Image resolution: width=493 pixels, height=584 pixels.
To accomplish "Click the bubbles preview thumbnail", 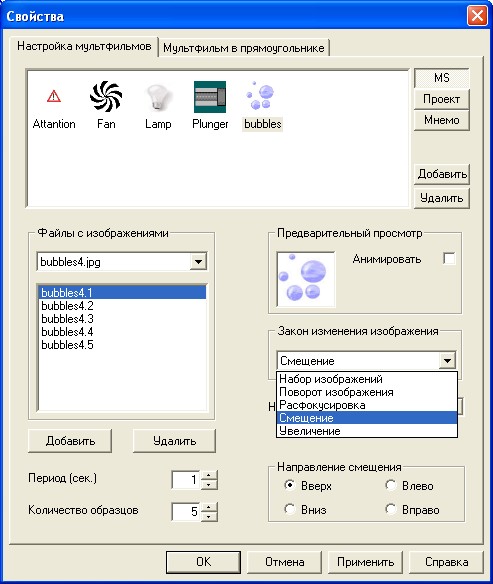I will (x=306, y=279).
